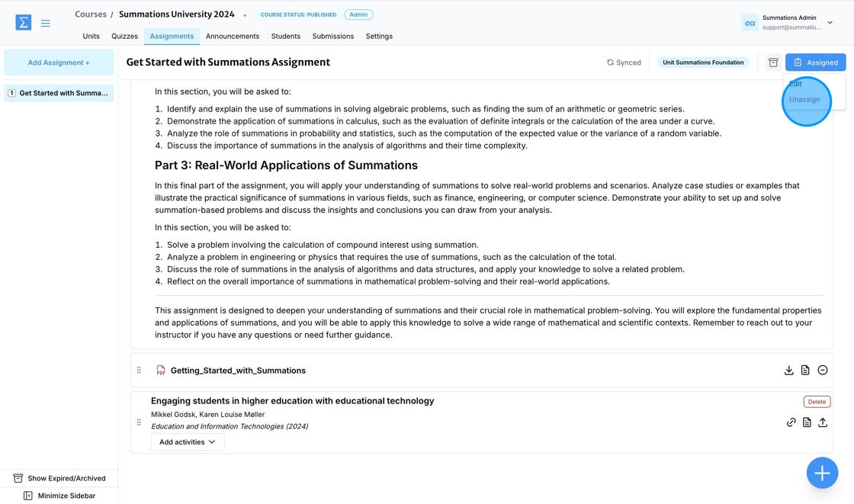Open the Engaging students in higher education article title
Image resolution: width=854 pixels, height=504 pixels.
(293, 401)
